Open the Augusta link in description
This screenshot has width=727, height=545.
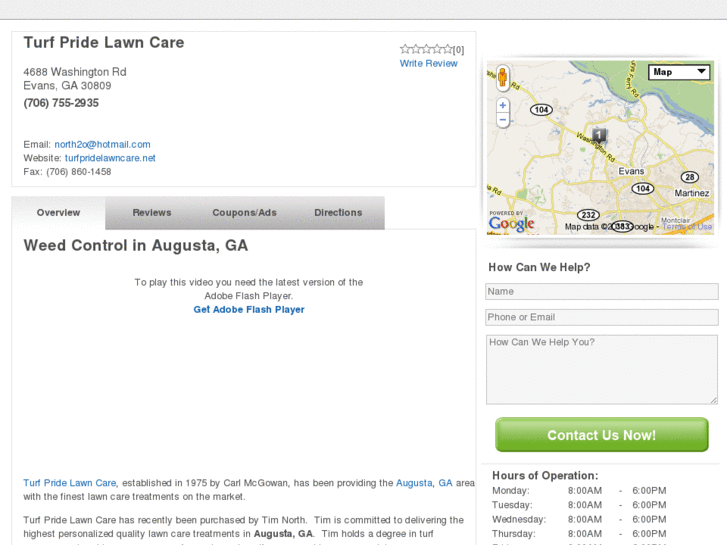pos(414,483)
